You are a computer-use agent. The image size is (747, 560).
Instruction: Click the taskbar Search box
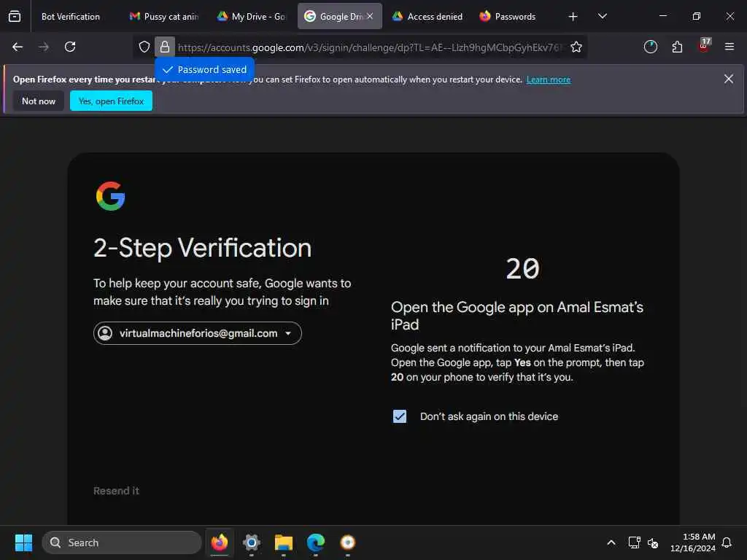pyautogui.click(x=122, y=542)
